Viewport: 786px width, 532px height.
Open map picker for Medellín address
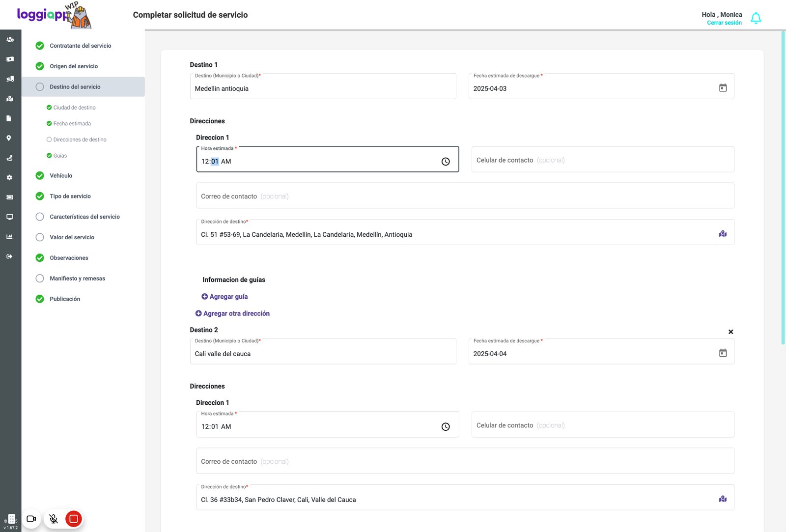click(x=723, y=234)
